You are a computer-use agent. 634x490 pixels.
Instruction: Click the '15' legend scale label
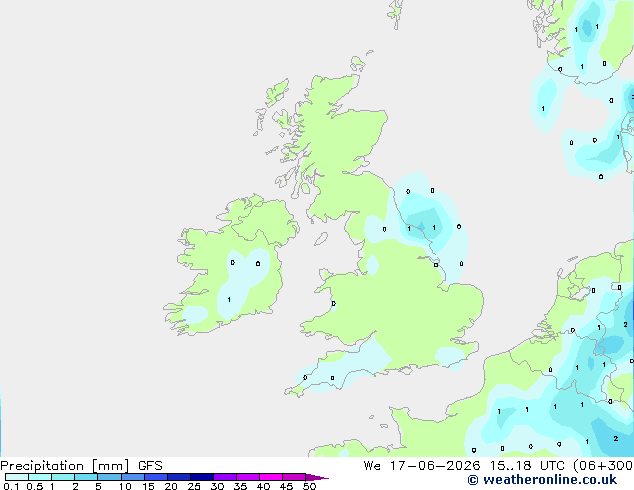click(148, 486)
